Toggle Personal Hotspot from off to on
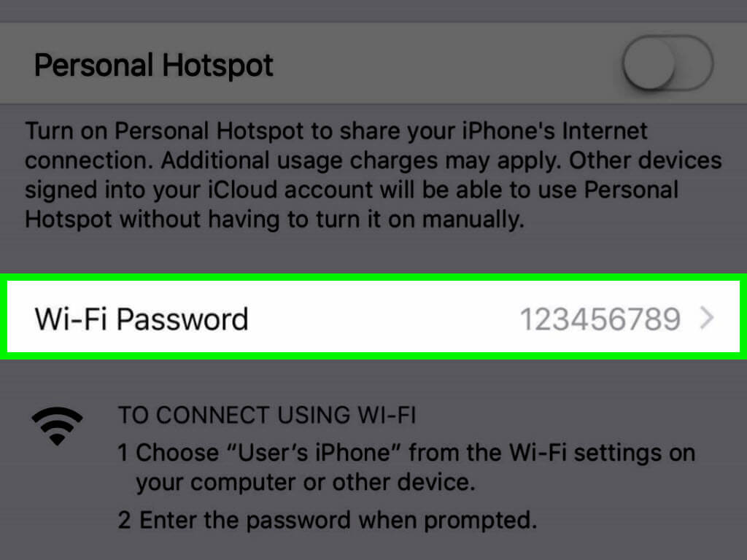747x560 pixels. (667, 63)
